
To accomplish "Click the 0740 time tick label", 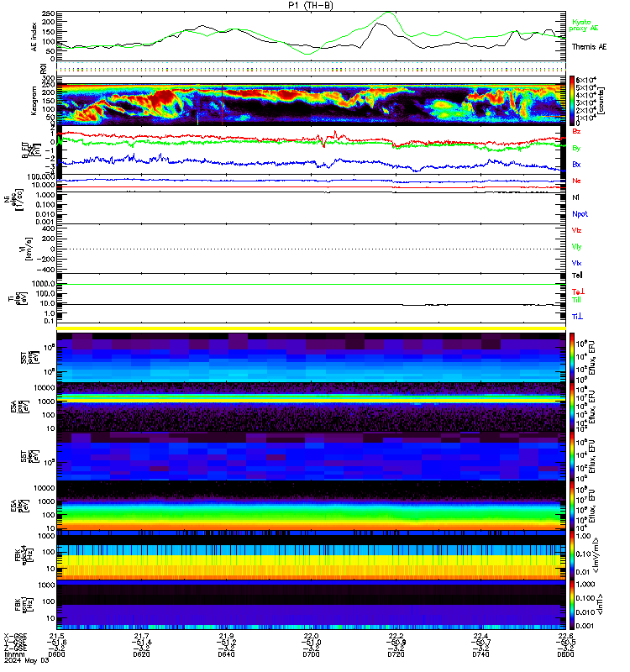I will [480, 654].
